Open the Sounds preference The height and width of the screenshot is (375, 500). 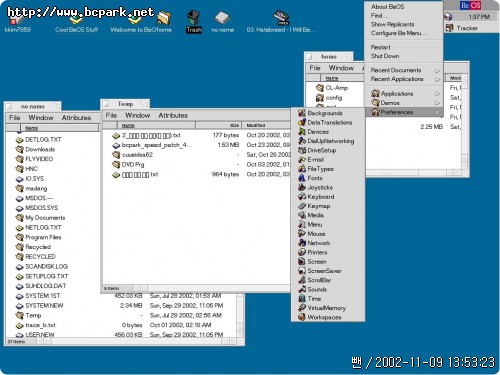[328, 289]
